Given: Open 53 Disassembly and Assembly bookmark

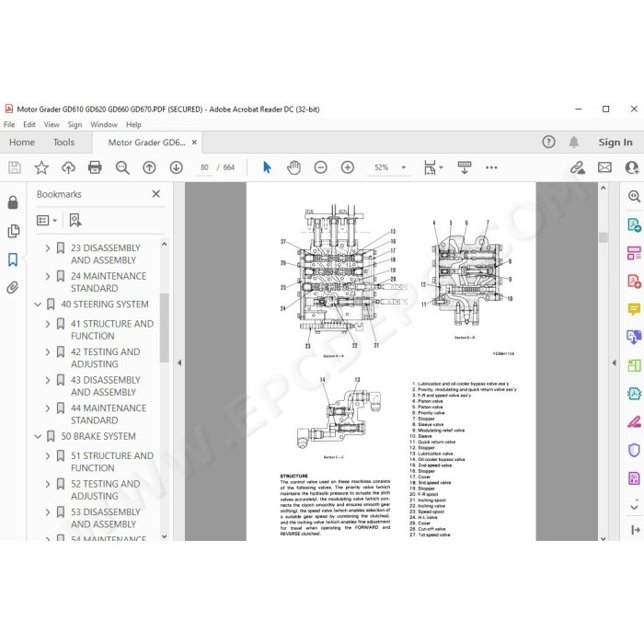Looking at the screenshot, I should pyautogui.click(x=106, y=518).
